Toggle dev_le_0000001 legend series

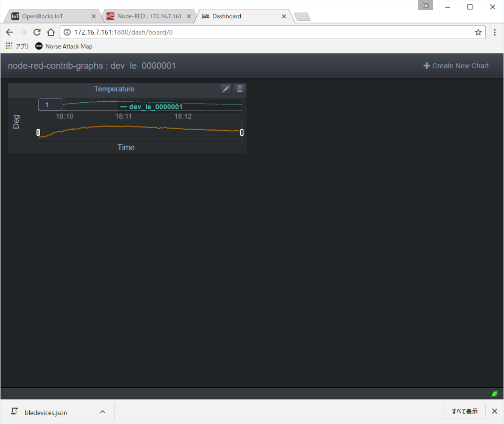tap(151, 107)
